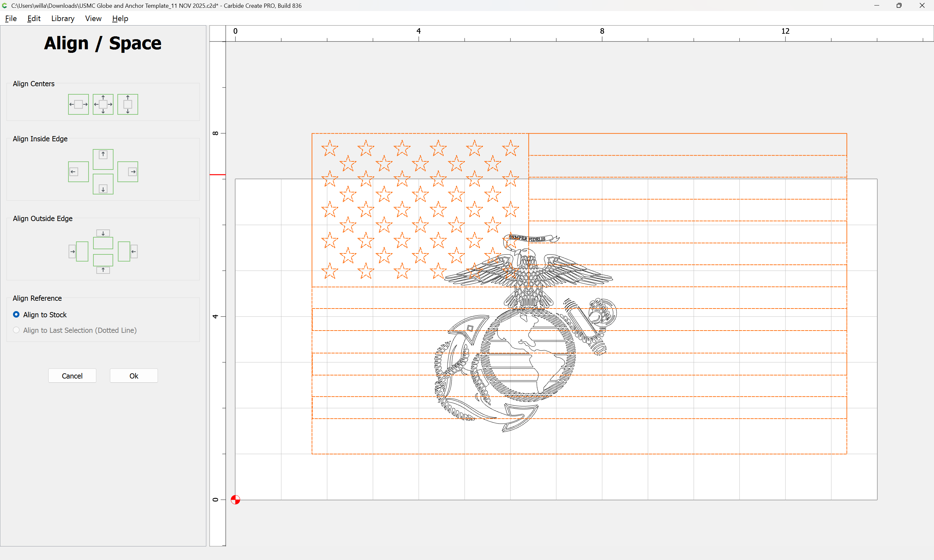Screen dimensions: 934x560
Task: Open the View menu
Action: coord(93,18)
